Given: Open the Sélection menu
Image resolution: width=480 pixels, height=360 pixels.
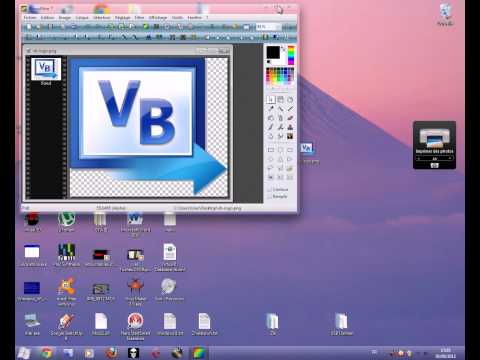Looking at the screenshot, I should coord(102,17).
